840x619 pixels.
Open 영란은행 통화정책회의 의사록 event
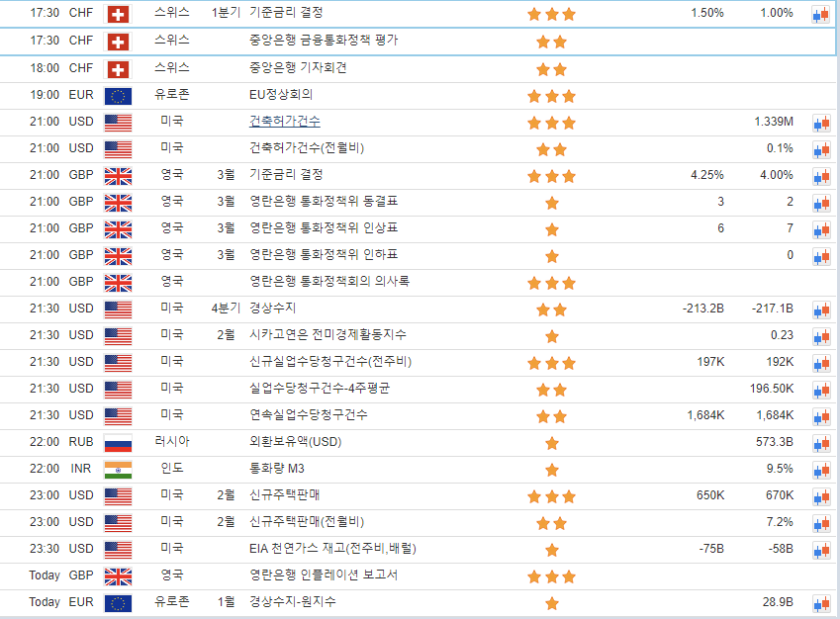[x=328, y=282]
